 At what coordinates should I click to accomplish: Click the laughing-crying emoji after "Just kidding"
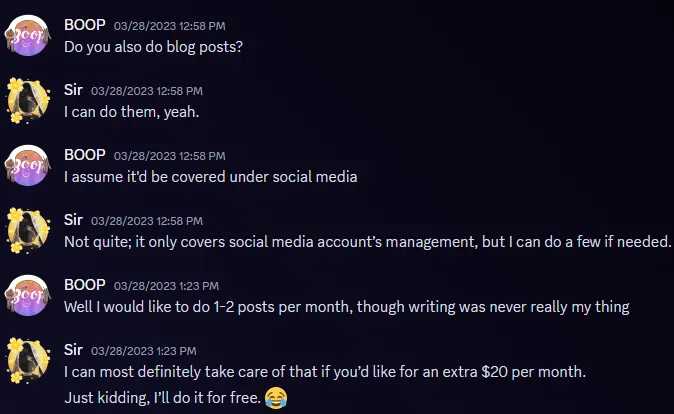[277, 400]
